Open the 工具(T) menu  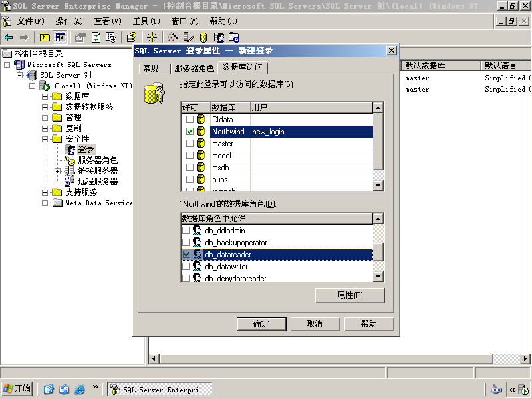tap(146, 21)
